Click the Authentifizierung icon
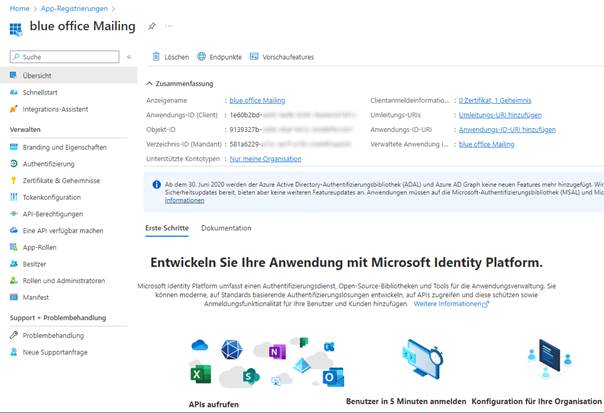The image size is (604, 413). 14,164
